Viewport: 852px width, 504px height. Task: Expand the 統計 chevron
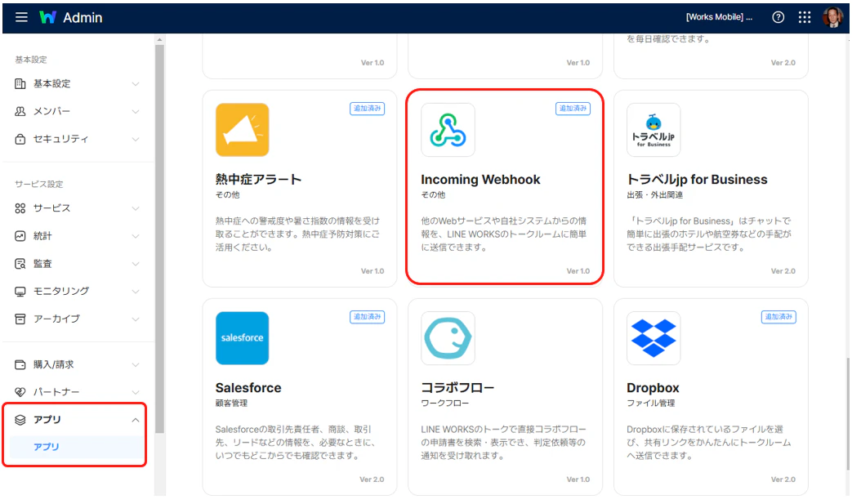136,236
